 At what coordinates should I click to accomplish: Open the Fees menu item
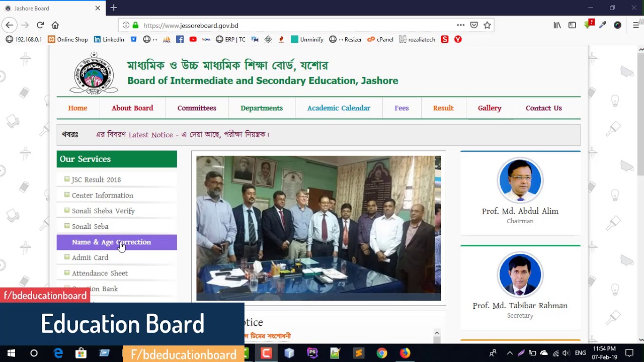401,108
